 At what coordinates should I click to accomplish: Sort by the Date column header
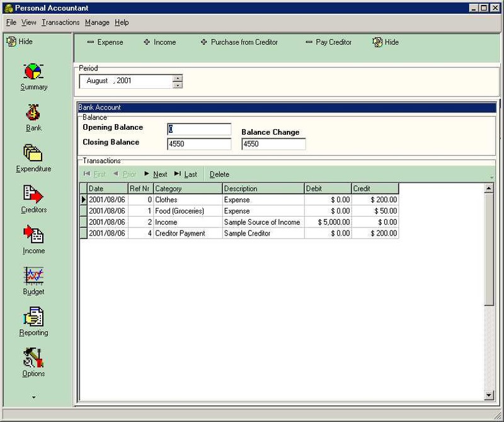point(107,189)
